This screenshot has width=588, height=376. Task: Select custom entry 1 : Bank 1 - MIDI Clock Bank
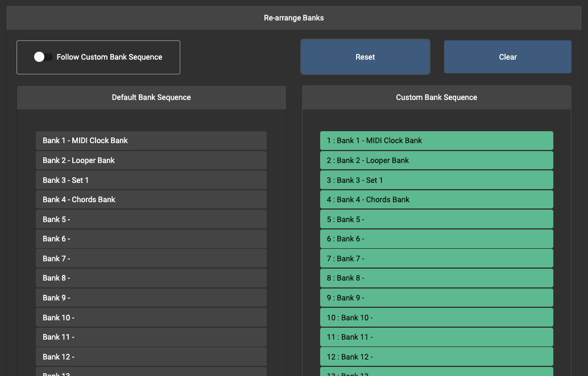(x=436, y=141)
